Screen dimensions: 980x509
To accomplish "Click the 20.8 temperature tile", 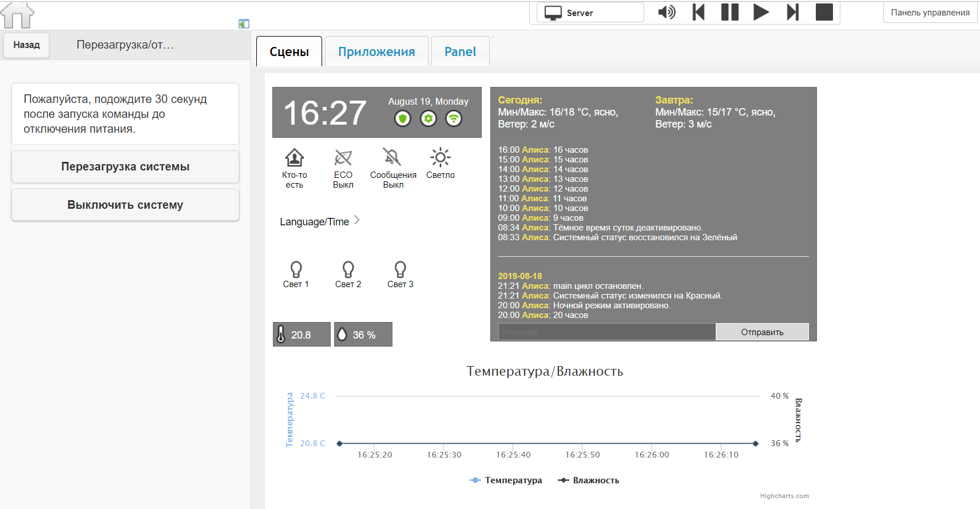I will [x=301, y=335].
